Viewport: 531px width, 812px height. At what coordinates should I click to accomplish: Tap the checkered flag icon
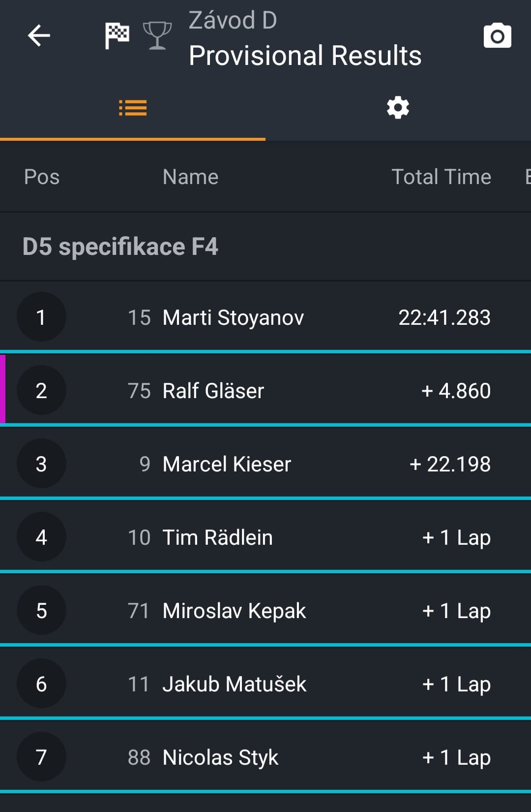(117, 36)
